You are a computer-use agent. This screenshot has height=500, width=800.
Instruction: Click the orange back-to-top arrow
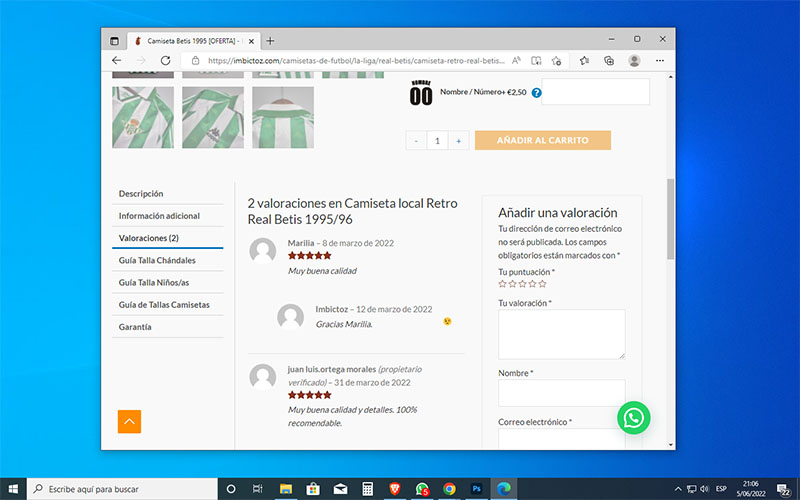[x=130, y=421]
